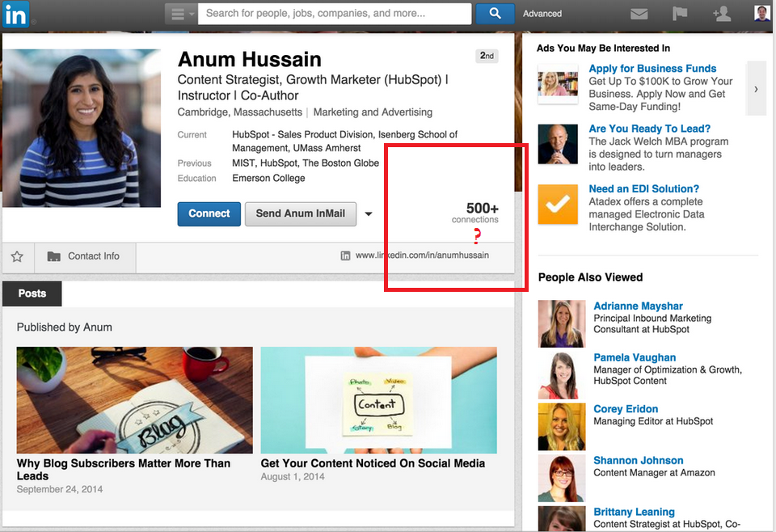Expand next ads with the right chevron

tap(756, 89)
